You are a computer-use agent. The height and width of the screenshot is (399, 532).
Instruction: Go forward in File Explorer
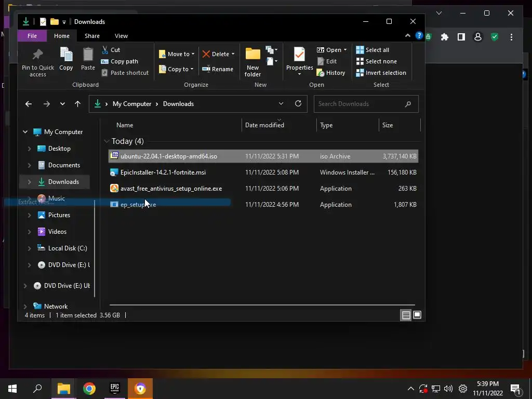(x=46, y=104)
